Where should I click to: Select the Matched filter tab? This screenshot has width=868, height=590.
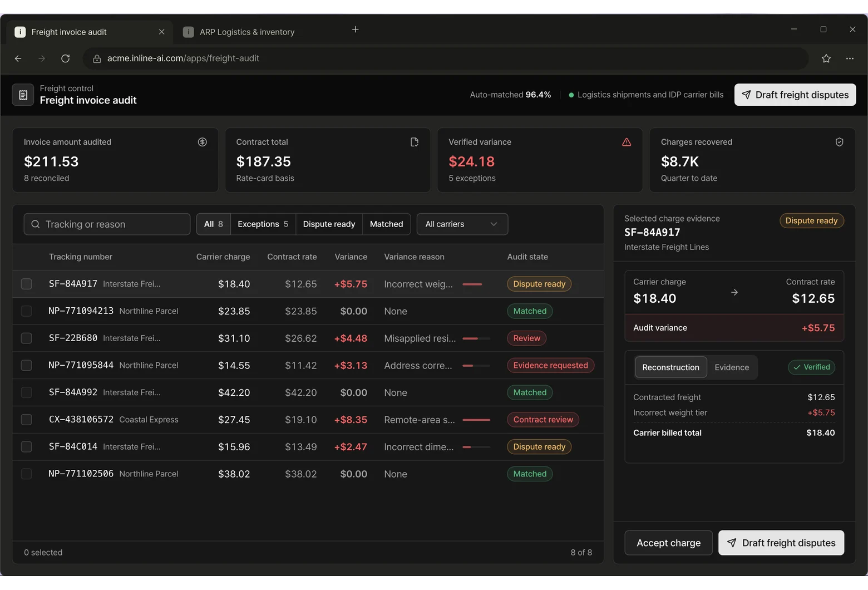click(x=387, y=224)
